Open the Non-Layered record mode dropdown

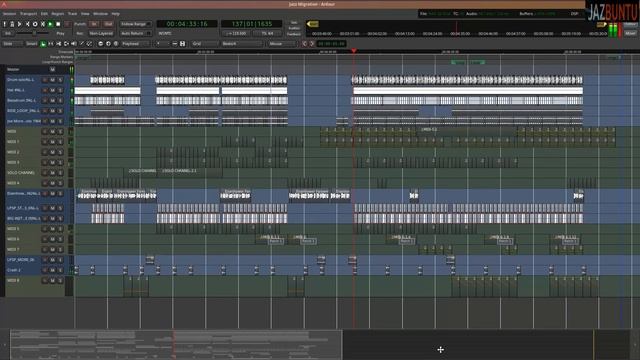point(101,33)
